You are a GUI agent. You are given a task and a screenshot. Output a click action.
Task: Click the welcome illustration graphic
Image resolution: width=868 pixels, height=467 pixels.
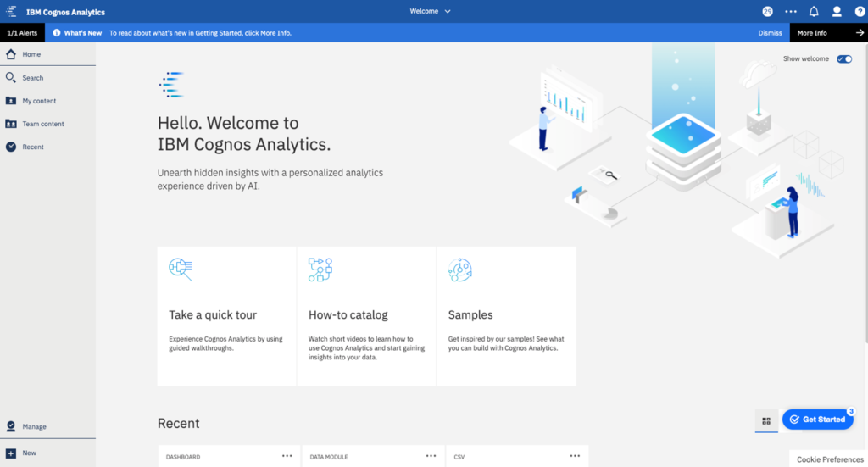pyautogui.click(x=678, y=151)
